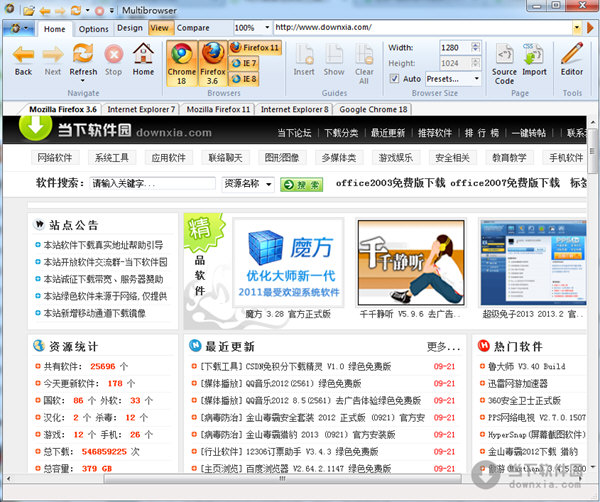The width and height of the screenshot is (600, 502).
Task: Open the Multibrowser application menu button
Action: [18, 28]
